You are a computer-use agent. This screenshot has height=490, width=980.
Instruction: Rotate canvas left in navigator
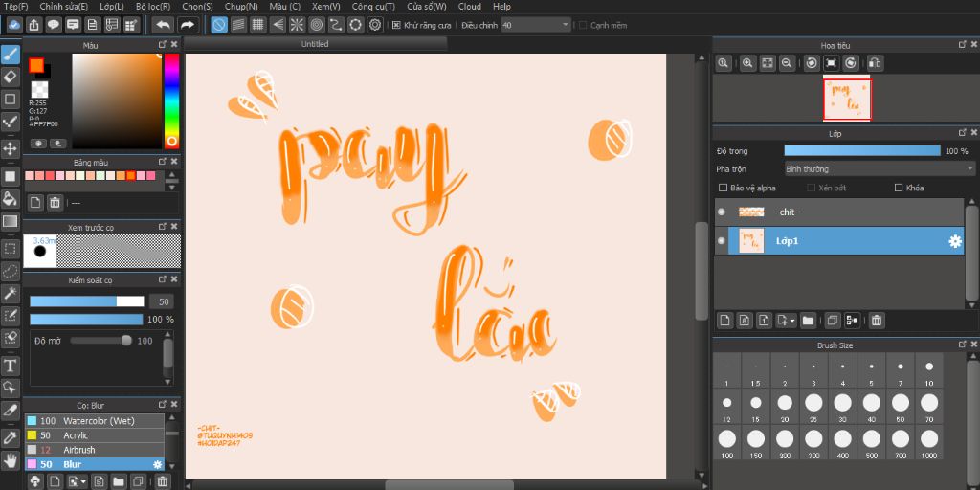pyautogui.click(x=812, y=63)
